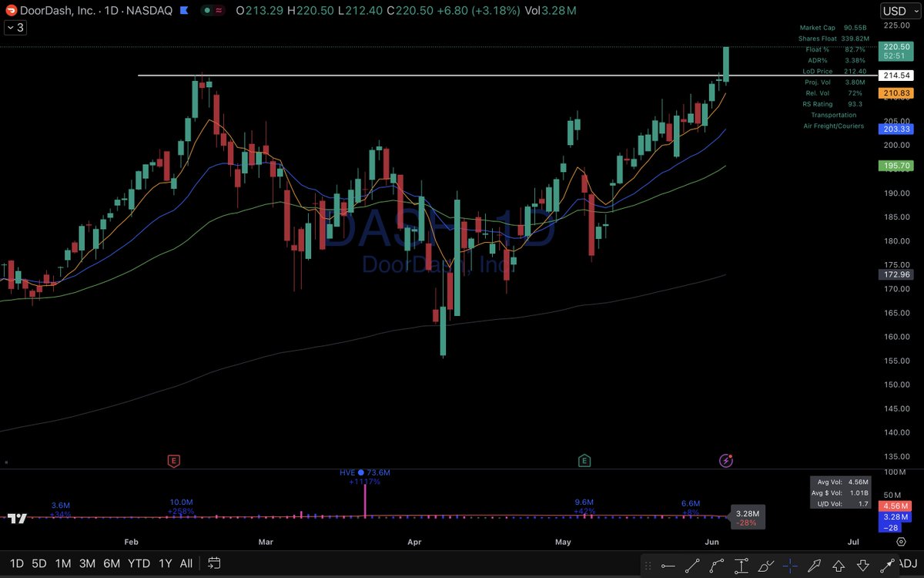Screen dimensions: 924x578
Task: Switch to the 5D time range
Action: [38, 564]
